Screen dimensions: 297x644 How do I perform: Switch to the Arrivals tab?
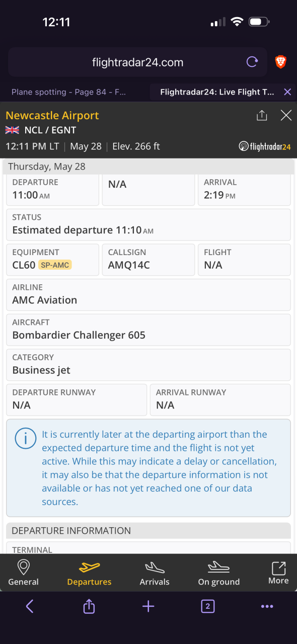tap(155, 573)
